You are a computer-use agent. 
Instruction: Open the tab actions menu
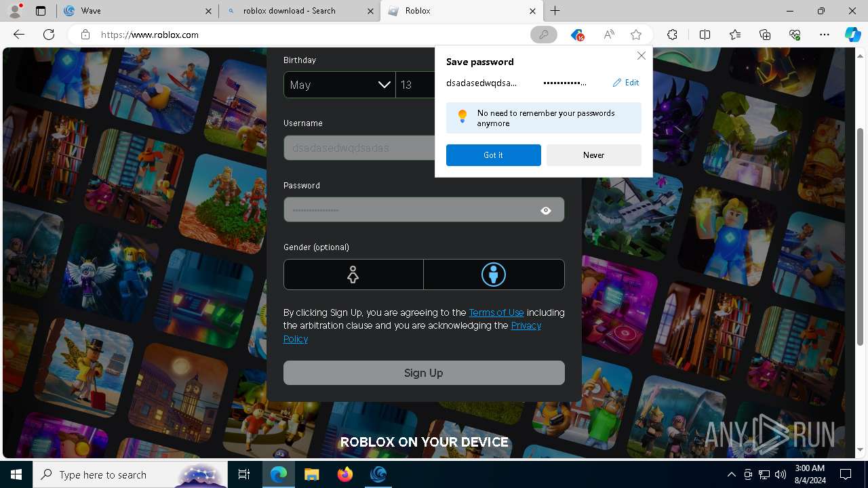pyautogui.click(x=41, y=11)
